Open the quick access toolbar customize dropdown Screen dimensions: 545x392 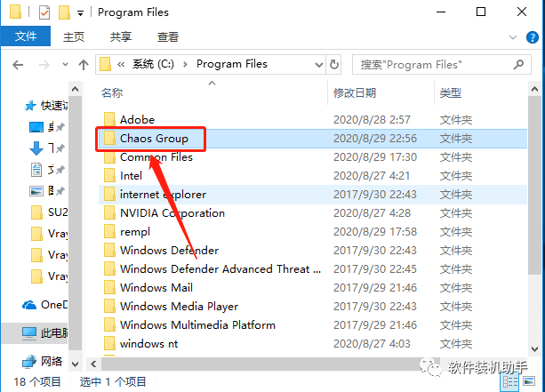click(x=80, y=13)
